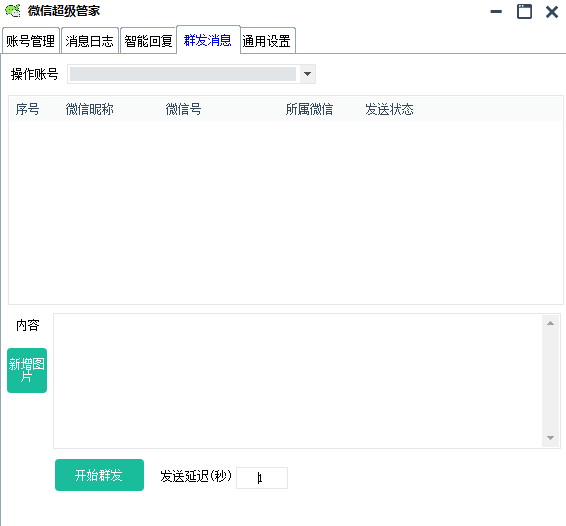Click the 微信昵称 column header
This screenshot has width=566, height=526.
tap(90, 109)
